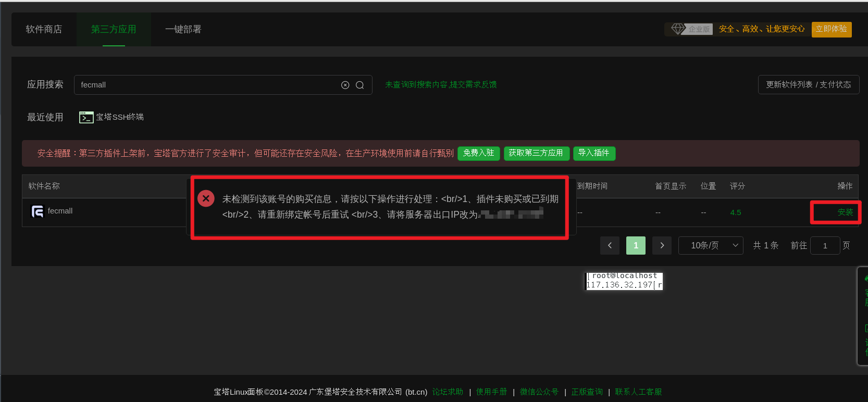The height and width of the screenshot is (402, 868).
Task: Click the 免费入驻 button
Action: (x=479, y=153)
